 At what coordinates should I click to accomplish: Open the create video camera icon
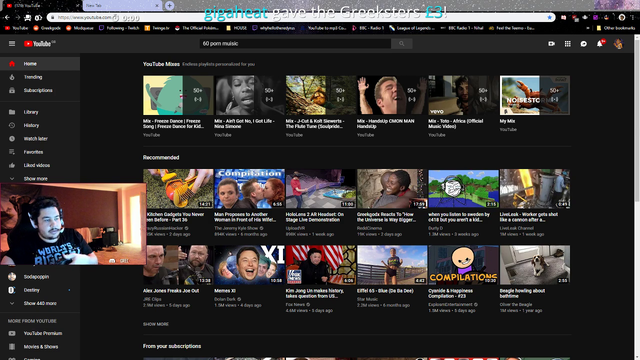tap(551, 44)
